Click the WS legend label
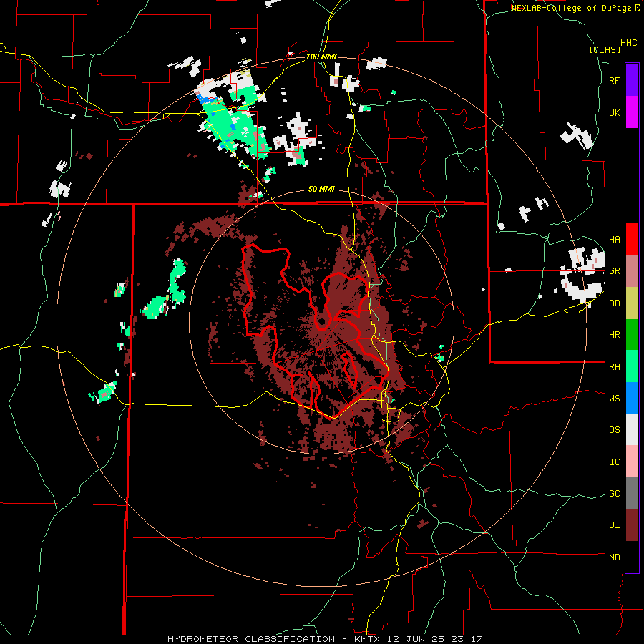This screenshot has height=644, width=644. tap(614, 399)
